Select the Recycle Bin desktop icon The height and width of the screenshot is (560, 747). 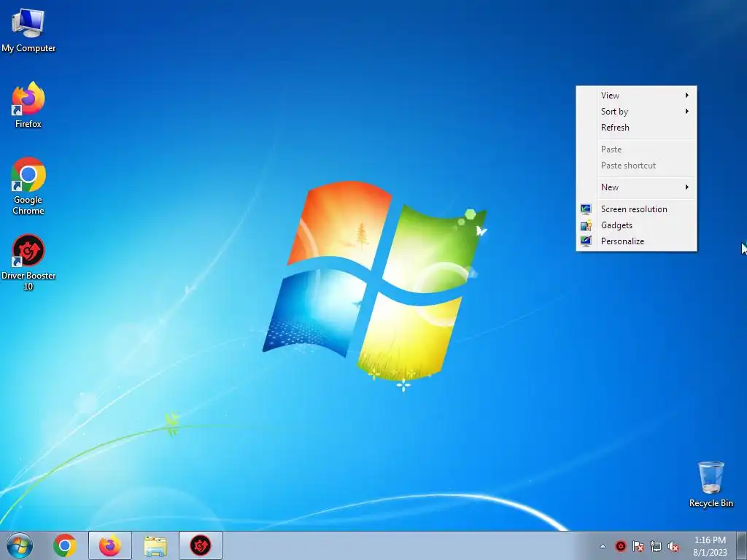click(x=711, y=484)
